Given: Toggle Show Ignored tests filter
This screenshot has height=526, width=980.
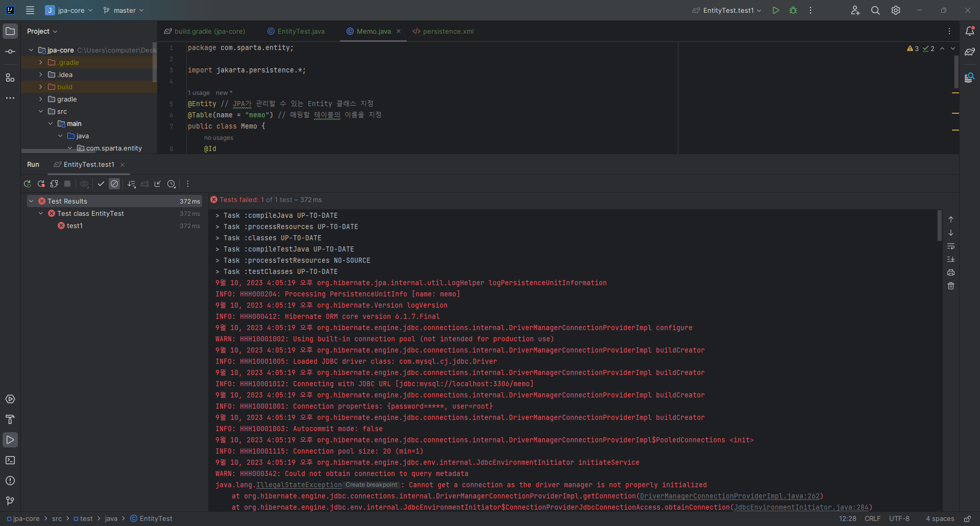Looking at the screenshot, I should click(x=114, y=184).
